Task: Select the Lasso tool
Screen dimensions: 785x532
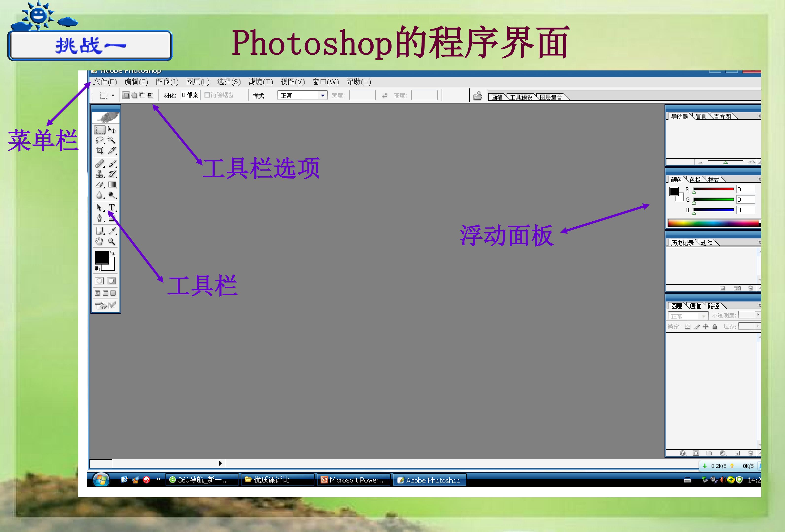Action: click(99, 140)
